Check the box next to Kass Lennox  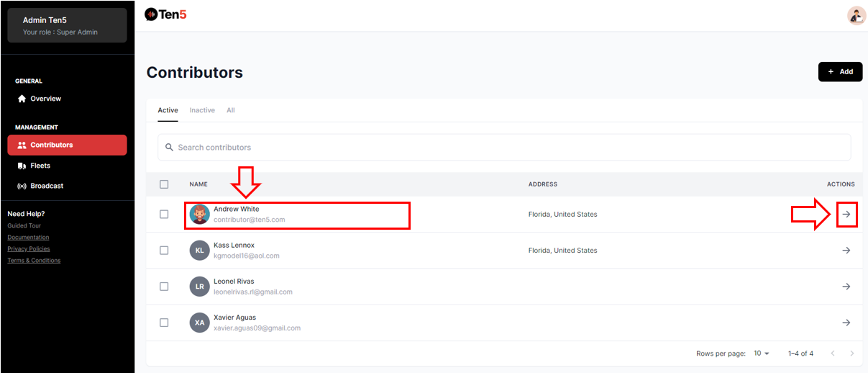[164, 251]
